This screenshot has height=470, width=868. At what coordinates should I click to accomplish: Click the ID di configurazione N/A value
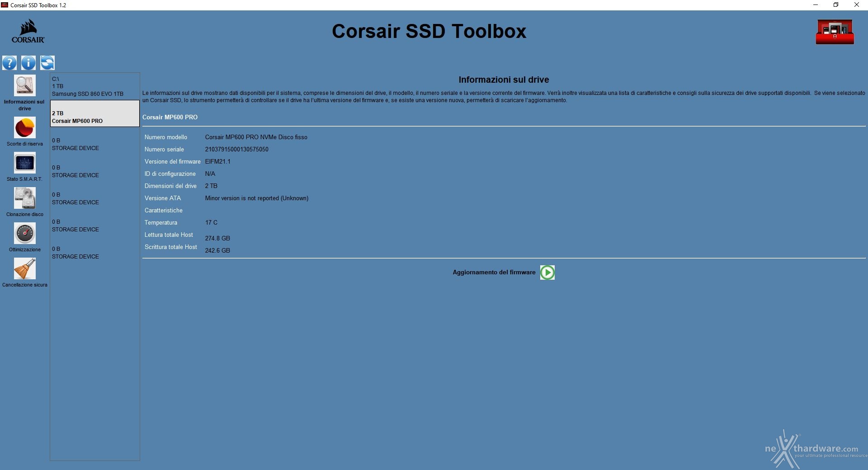pyautogui.click(x=210, y=174)
